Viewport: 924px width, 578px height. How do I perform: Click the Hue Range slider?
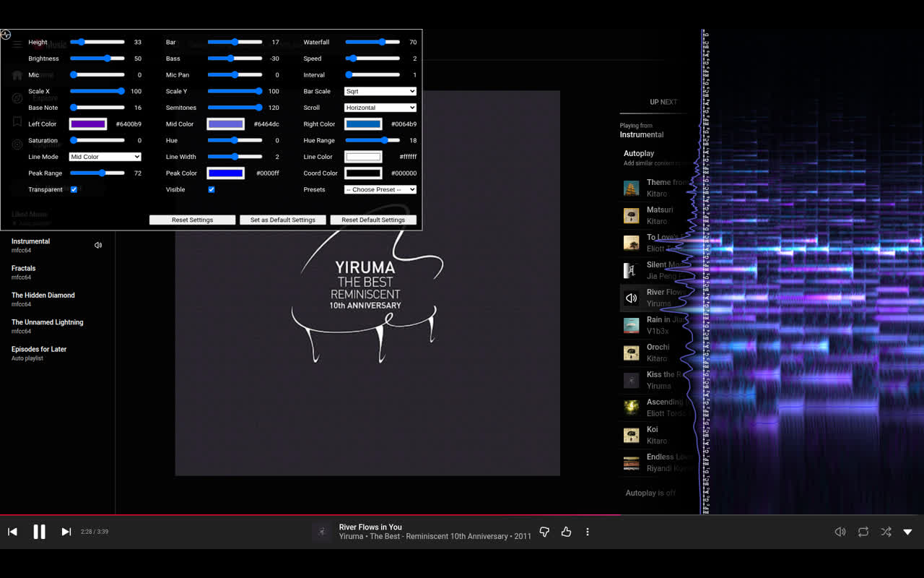click(372, 140)
